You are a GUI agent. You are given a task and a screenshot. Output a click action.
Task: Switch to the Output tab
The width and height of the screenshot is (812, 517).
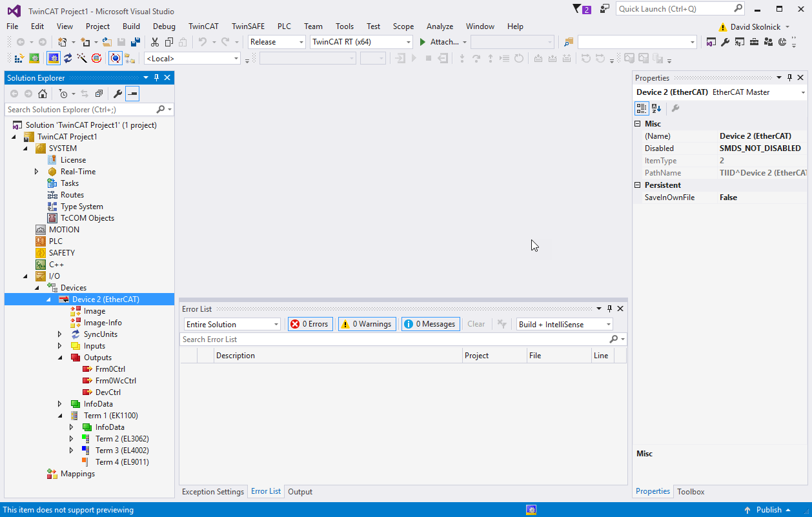pyautogui.click(x=300, y=492)
